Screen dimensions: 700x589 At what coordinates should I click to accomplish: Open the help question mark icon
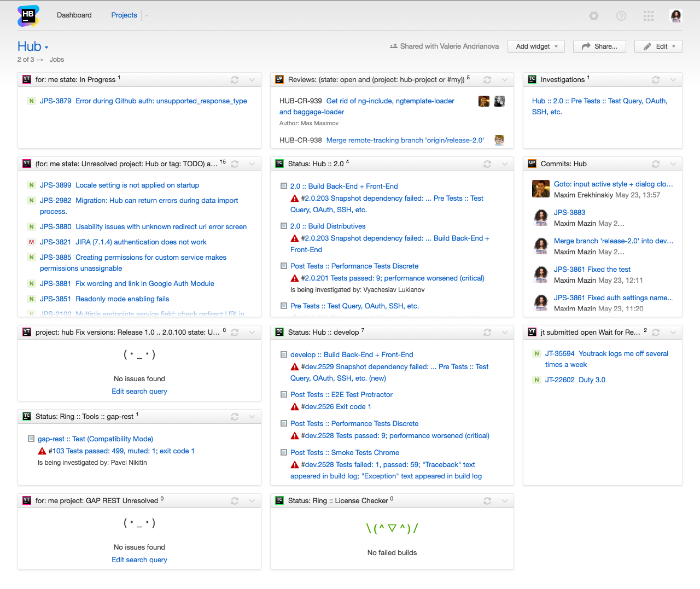click(x=621, y=16)
